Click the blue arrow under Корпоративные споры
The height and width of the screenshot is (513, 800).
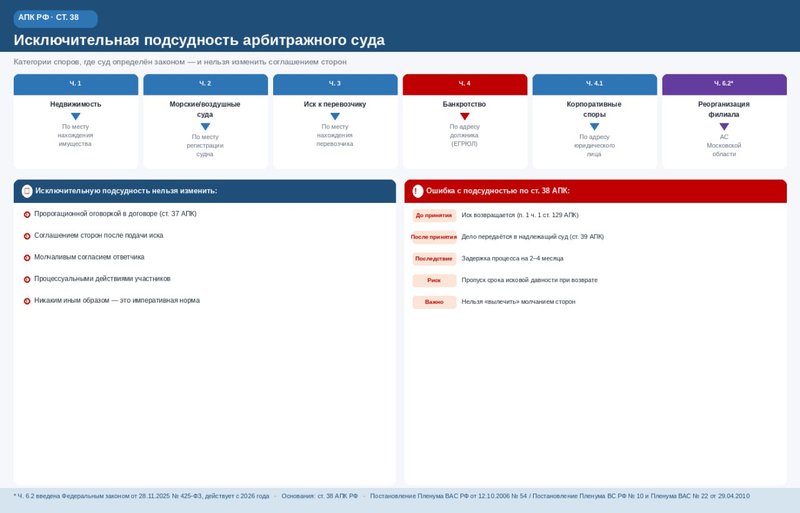click(594, 127)
